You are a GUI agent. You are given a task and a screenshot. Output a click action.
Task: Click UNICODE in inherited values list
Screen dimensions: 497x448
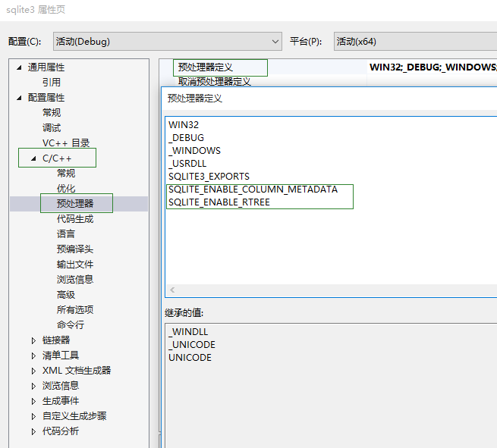(190, 358)
